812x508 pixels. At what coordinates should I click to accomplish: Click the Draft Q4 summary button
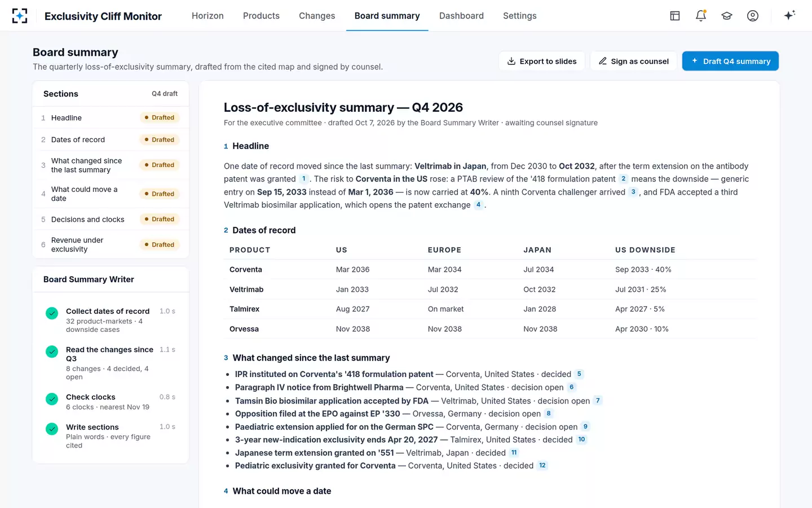[730, 61]
